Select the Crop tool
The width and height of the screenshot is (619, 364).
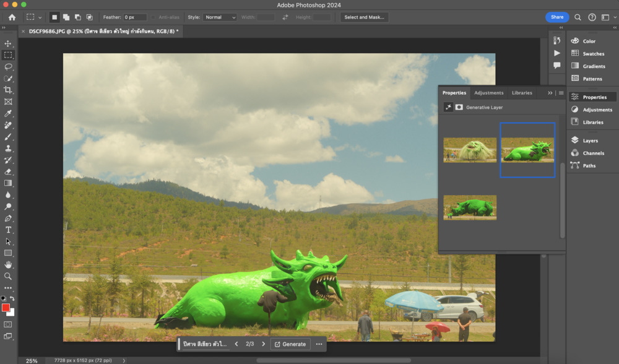point(8,90)
